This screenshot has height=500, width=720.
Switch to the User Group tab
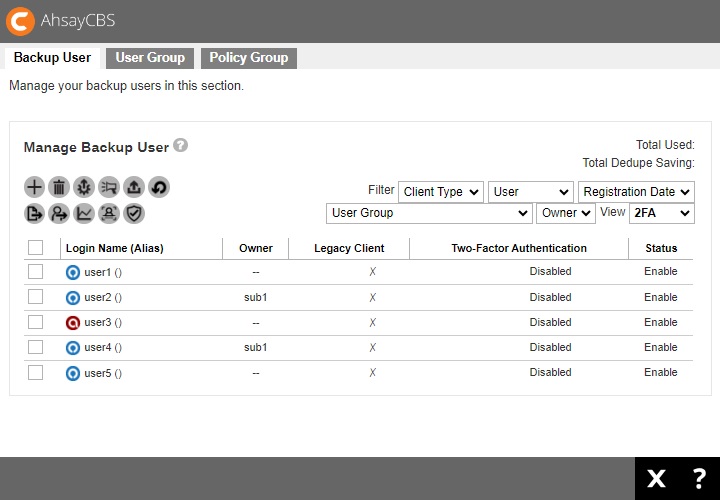click(x=150, y=58)
